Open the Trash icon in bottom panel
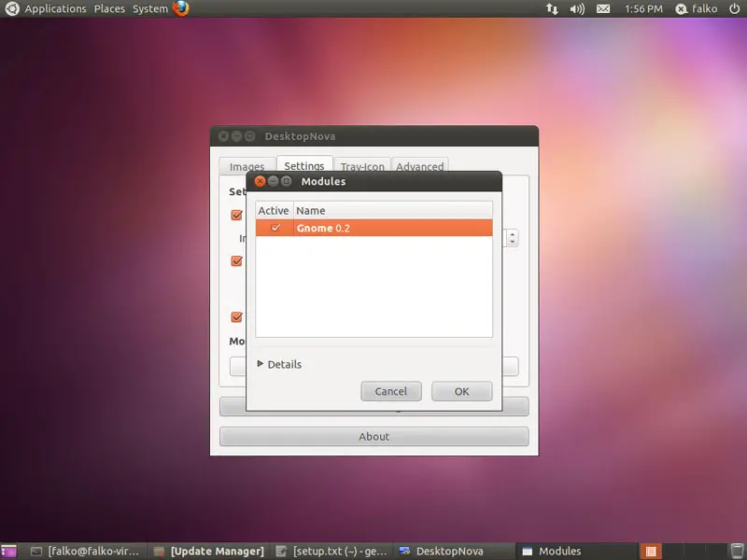 tap(737, 552)
